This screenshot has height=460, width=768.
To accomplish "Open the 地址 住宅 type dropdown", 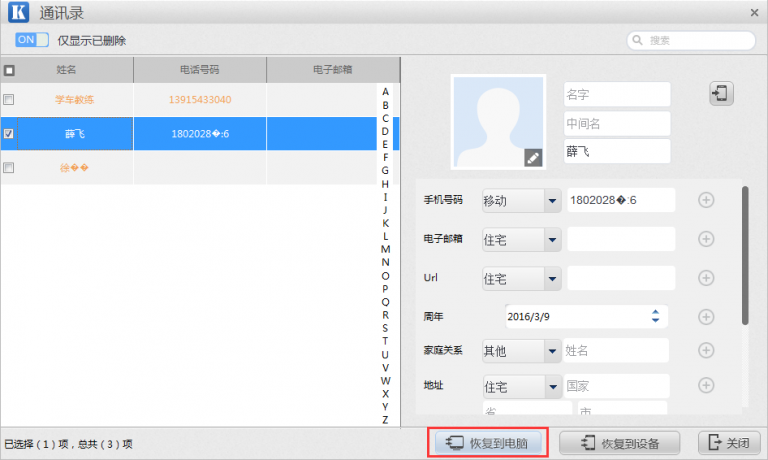I will (522, 387).
